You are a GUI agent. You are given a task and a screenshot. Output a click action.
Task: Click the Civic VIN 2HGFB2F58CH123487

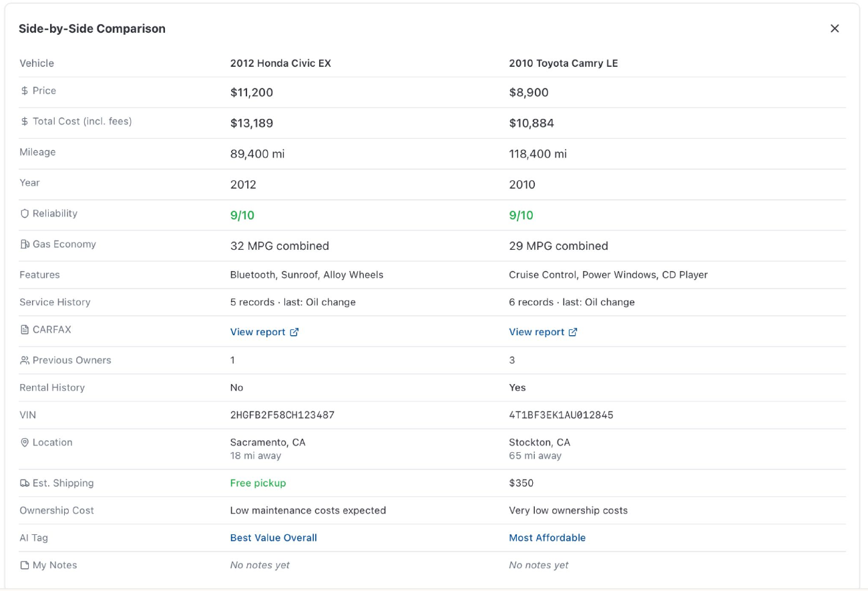click(282, 415)
